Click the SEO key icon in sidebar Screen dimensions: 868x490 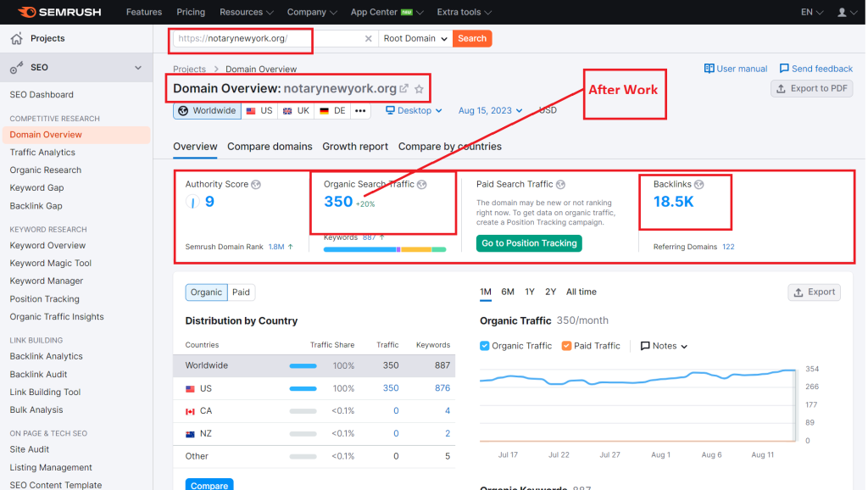click(x=17, y=68)
